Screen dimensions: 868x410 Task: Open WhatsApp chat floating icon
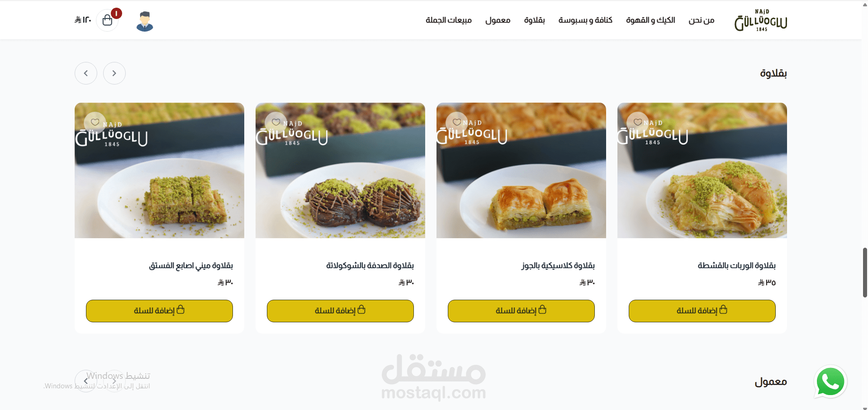(x=830, y=382)
